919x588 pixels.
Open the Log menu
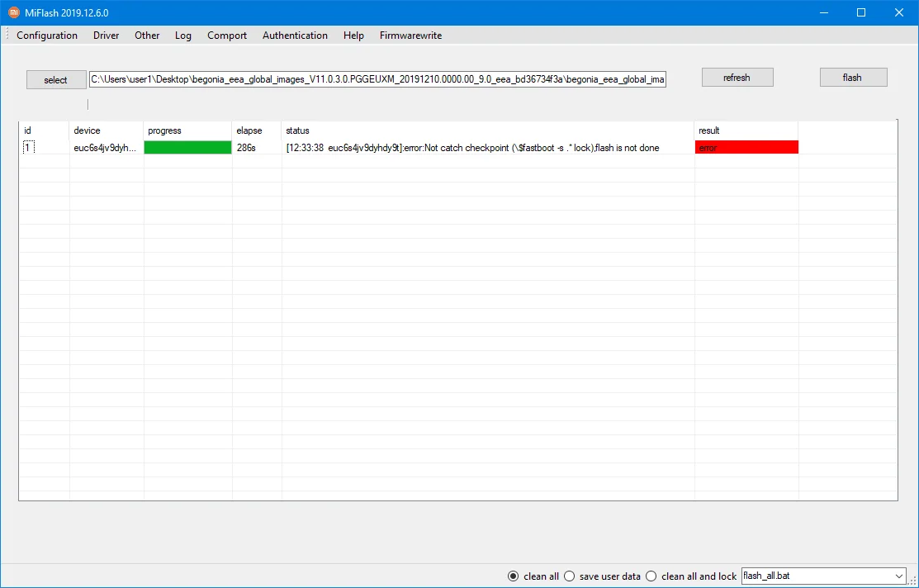click(182, 36)
